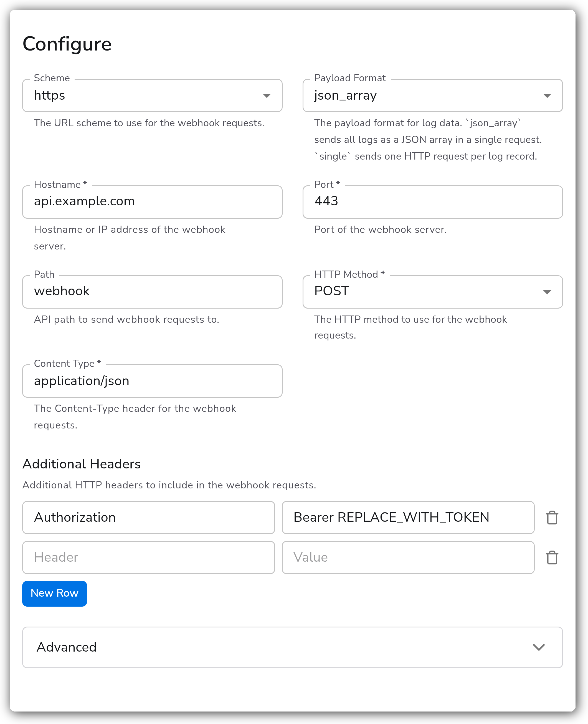Click the Authorization header name field

148,517
